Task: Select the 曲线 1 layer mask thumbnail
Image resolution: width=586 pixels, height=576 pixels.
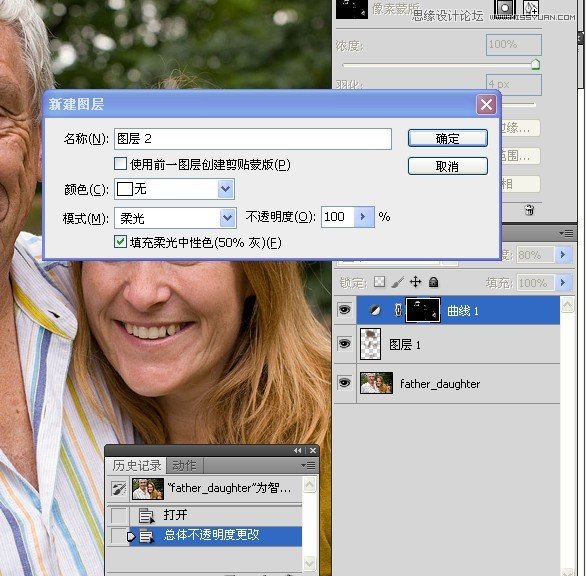Action: click(x=423, y=310)
